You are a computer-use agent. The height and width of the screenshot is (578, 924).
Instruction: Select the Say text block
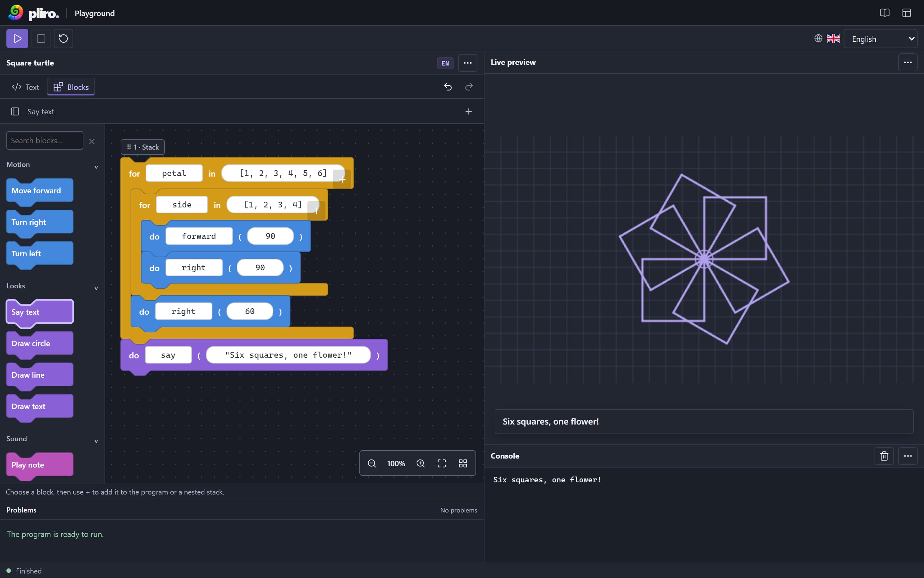40,312
